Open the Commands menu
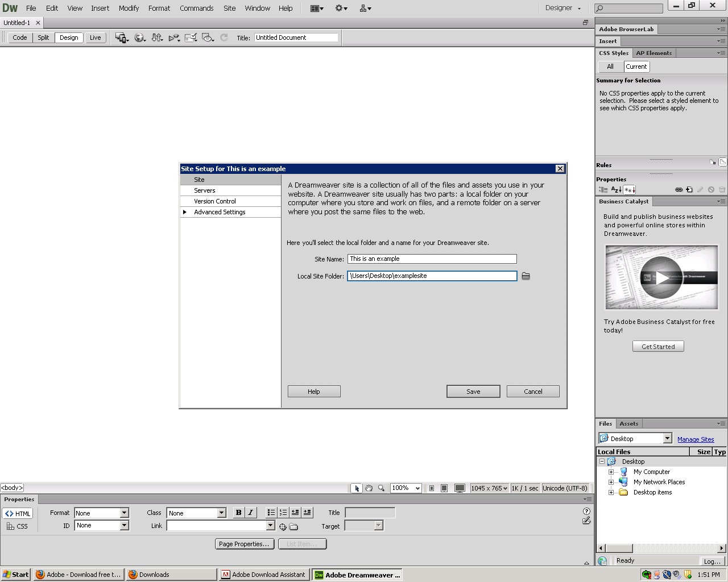 click(x=196, y=8)
